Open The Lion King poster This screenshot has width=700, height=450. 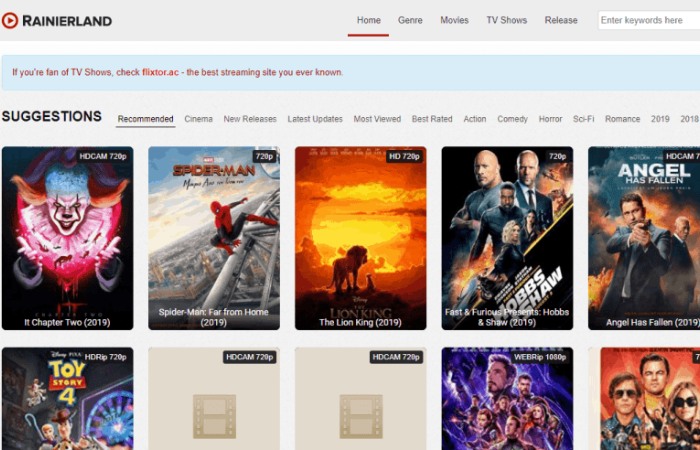pos(361,238)
